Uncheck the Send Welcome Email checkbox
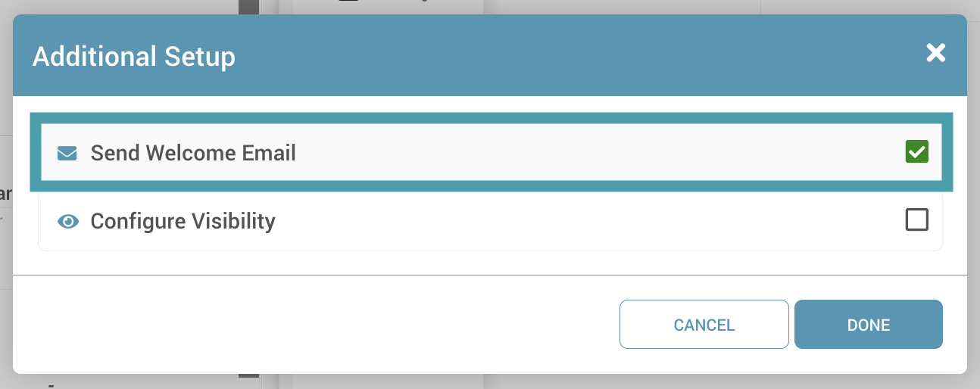This screenshot has height=389, width=980. point(917,152)
